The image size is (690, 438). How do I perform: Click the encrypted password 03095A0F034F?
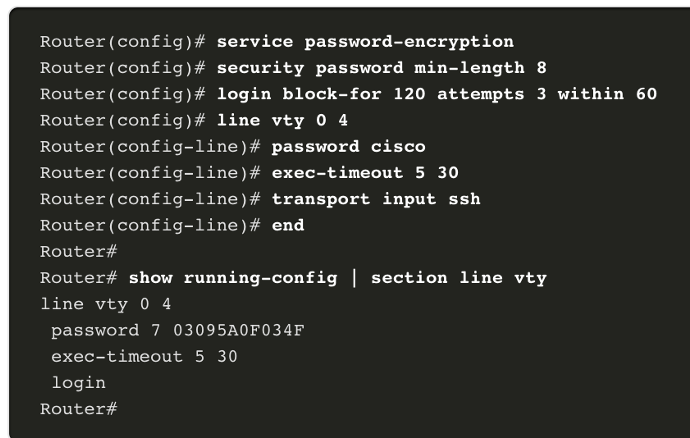[x=239, y=331]
